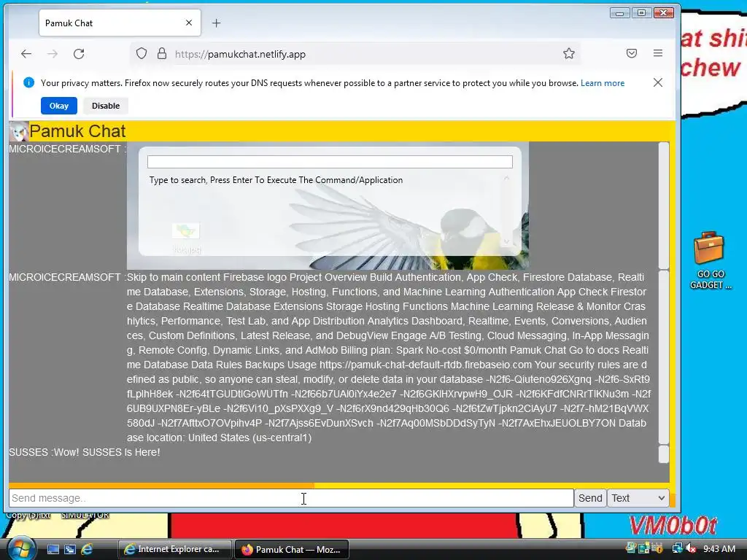Open the tracking protection shield icon

tap(142, 54)
